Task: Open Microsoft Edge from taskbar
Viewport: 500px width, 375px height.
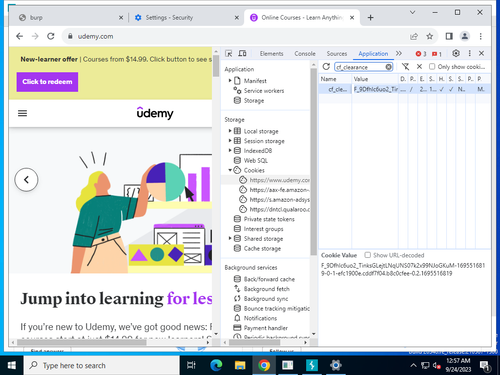Action: tap(216, 365)
